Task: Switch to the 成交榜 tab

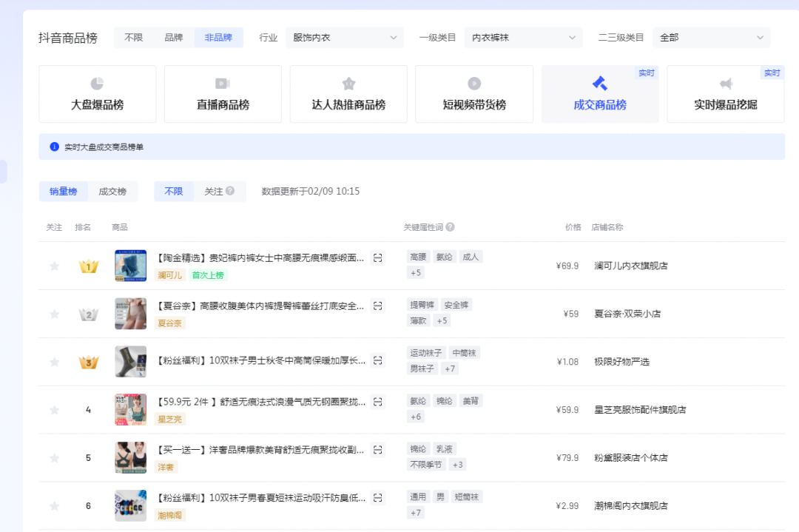Action: (x=113, y=190)
